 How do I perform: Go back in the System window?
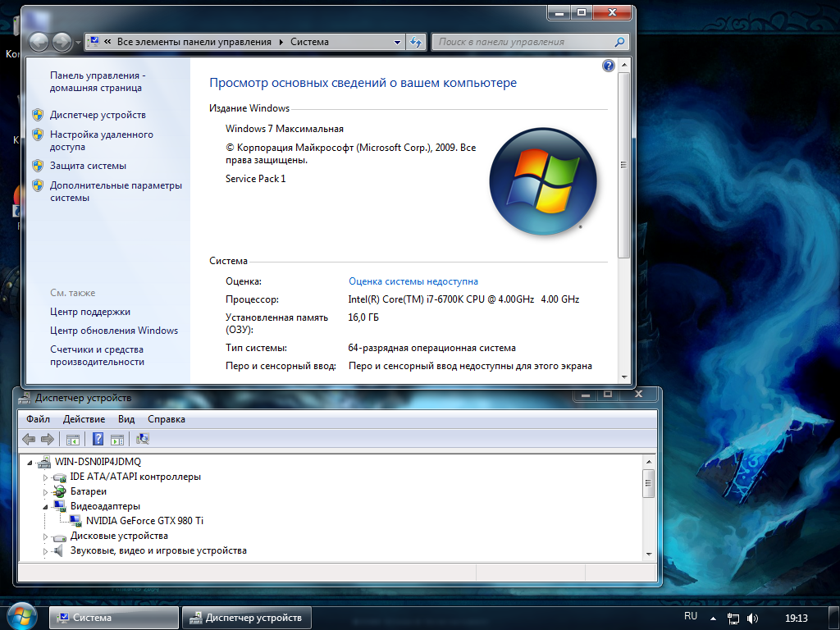(x=39, y=42)
